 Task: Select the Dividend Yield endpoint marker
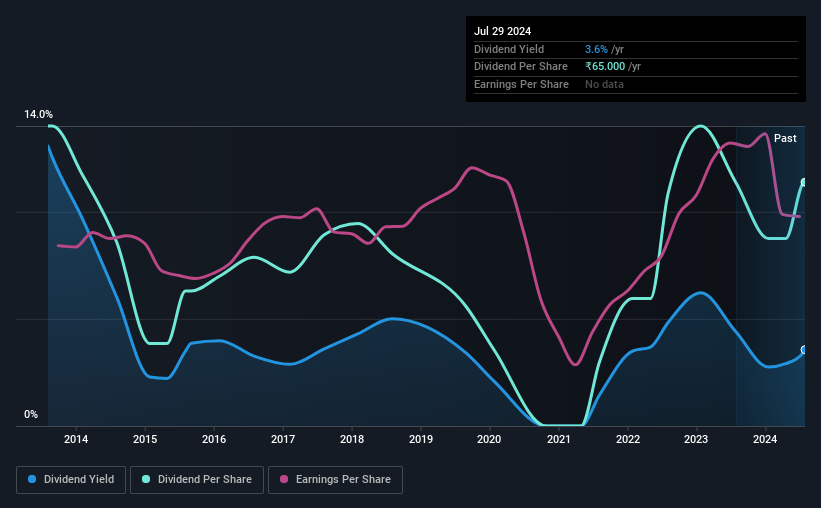point(804,349)
